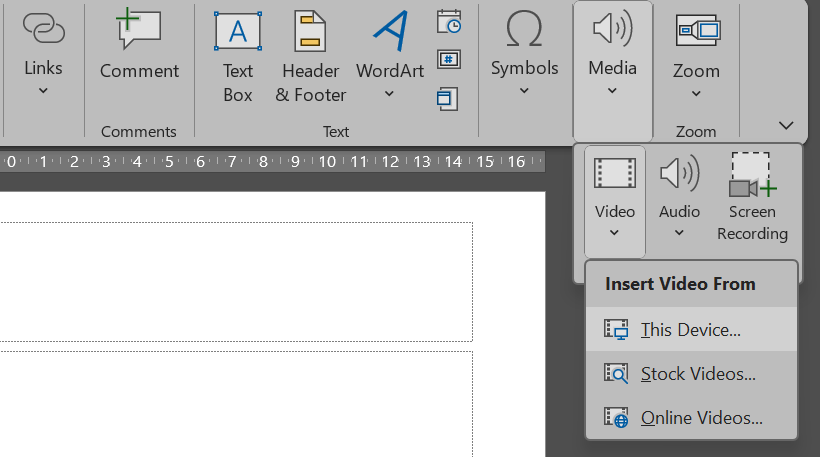This screenshot has height=457, width=820.
Task: Collapse the ribbon with the chevron
Action: tap(786, 125)
